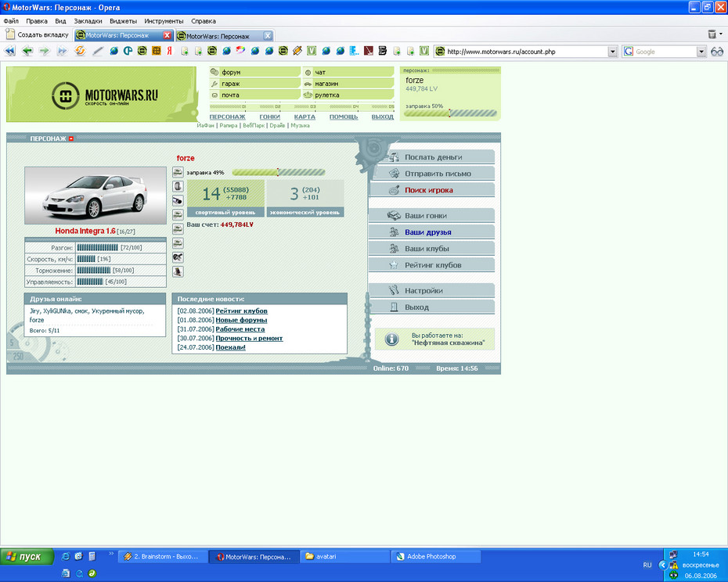
Task: Open the рулетка site link
Action: 348,95
